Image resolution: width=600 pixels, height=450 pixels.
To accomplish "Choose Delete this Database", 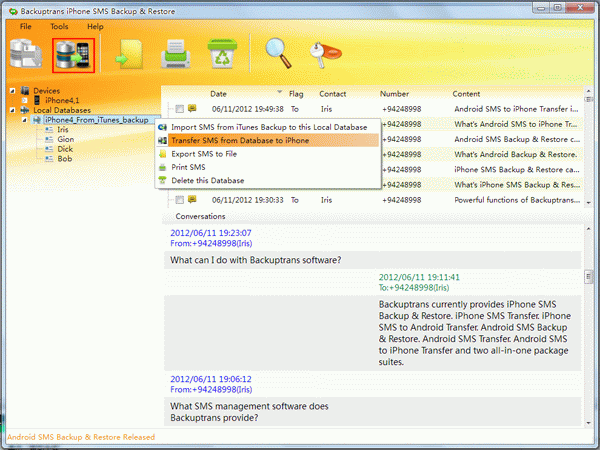I will (268, 180).
